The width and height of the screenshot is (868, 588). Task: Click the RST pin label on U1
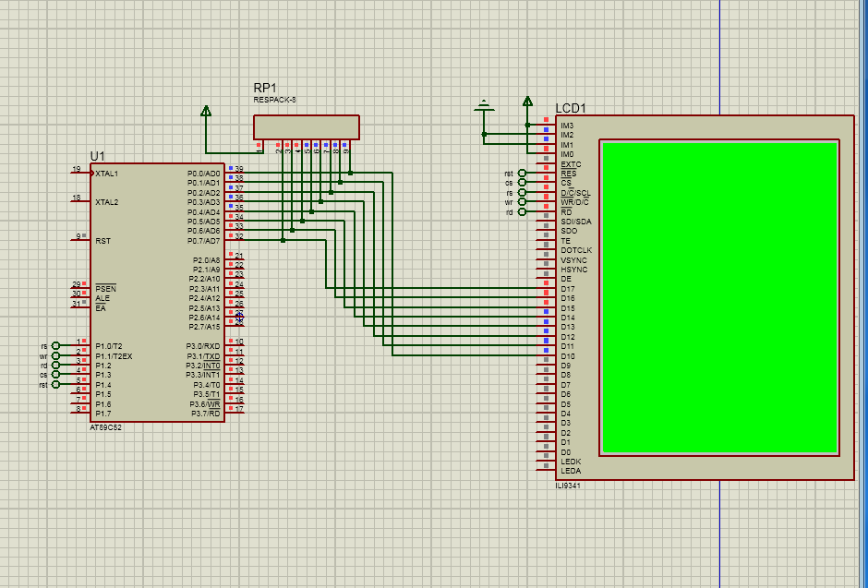click(103, 241)
